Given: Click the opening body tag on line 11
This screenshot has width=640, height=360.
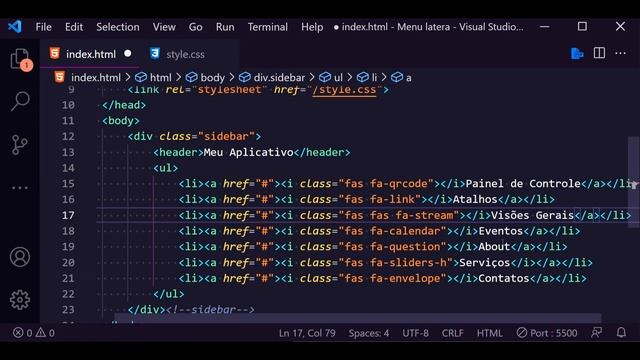Looking at the screenshot, I should pos(121,121).
